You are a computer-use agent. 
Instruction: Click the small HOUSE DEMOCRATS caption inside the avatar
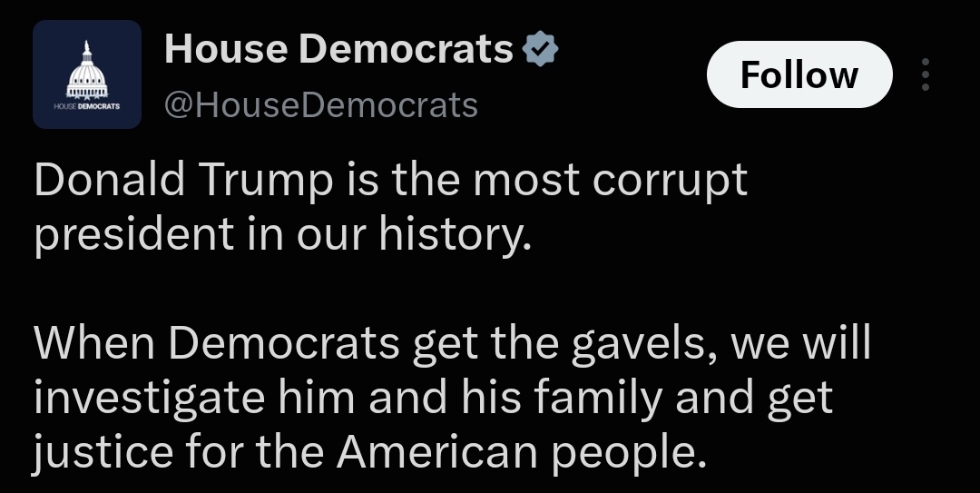87,107
